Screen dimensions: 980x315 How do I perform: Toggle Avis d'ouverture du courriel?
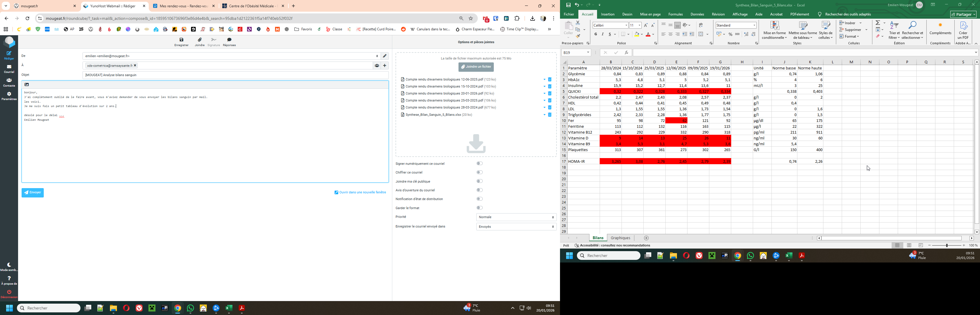tap(480, 190)
